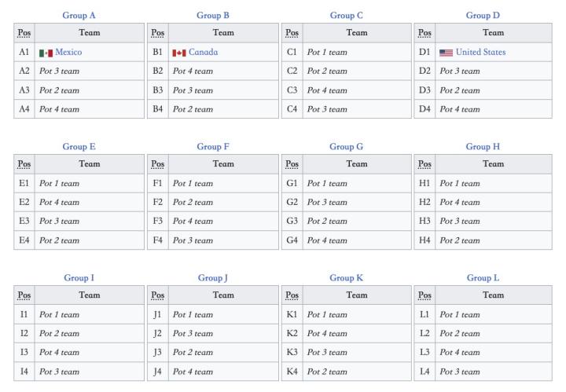Screen dimensions: 566x392
Task: Open the Group J heading link
Action: 212,277
